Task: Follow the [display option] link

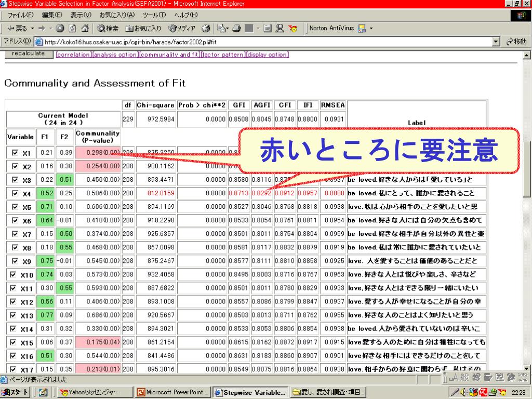Action: (x=268, y=55)
